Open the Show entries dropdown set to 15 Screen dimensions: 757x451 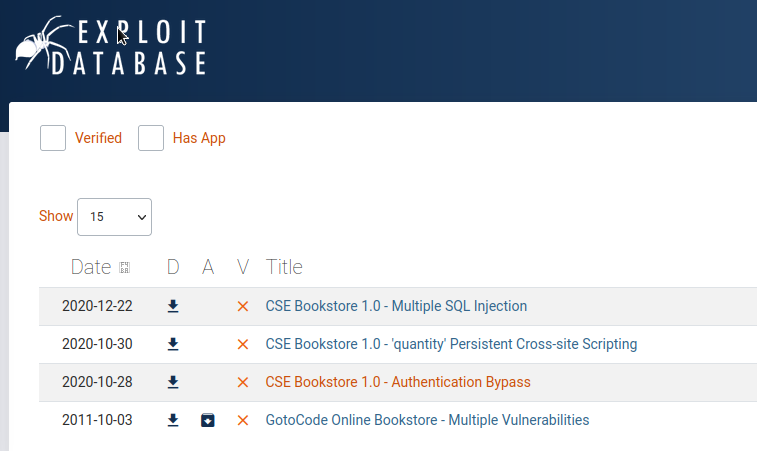pyautogui.click(x=114, y=217)
